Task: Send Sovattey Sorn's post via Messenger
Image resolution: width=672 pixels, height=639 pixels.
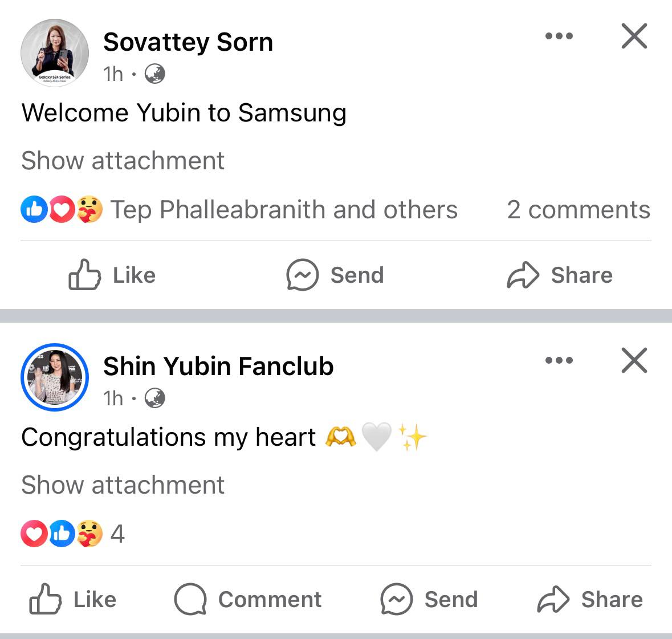Action: 335,275
